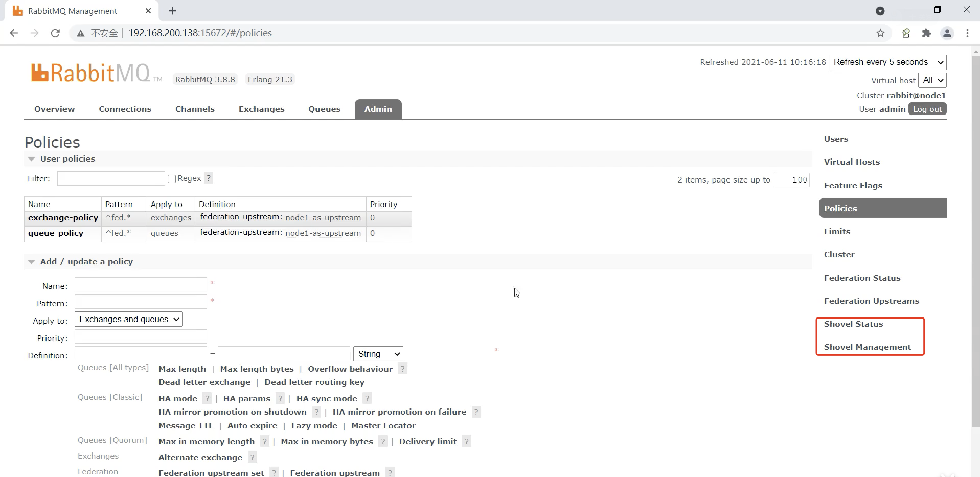Image resolution: width=980 pixels, height=477 pixels.
Task: Enable the Regex filter checkbox
Action: coord(172,179)
